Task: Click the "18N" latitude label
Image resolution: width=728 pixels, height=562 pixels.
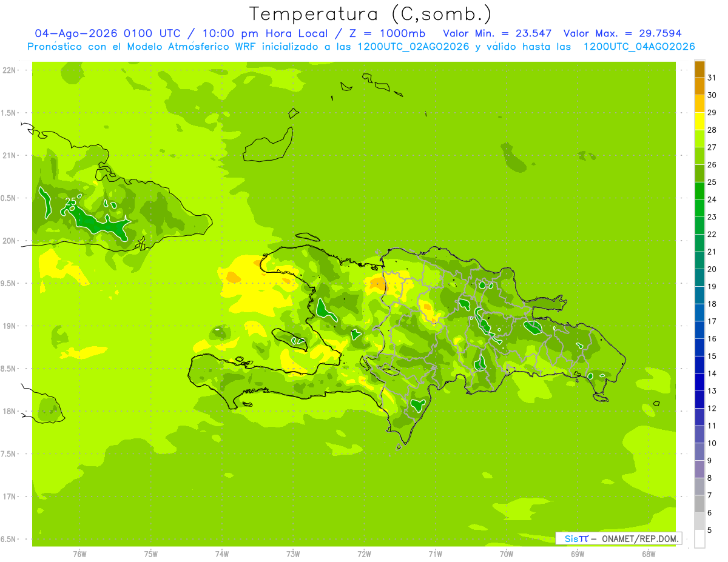Action: (x=10, y=411)
